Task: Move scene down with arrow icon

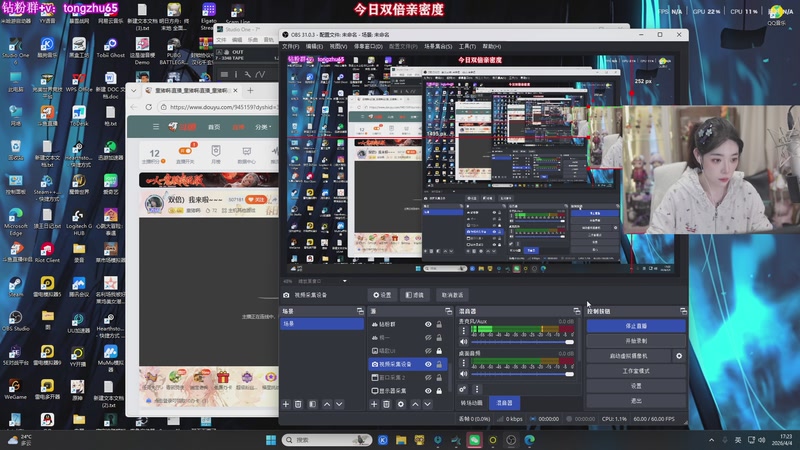Action: pos(339,404)
